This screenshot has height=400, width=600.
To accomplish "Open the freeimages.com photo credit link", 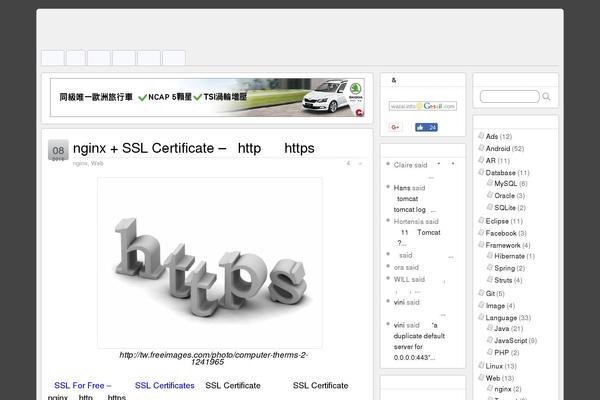I will (213, 358).
